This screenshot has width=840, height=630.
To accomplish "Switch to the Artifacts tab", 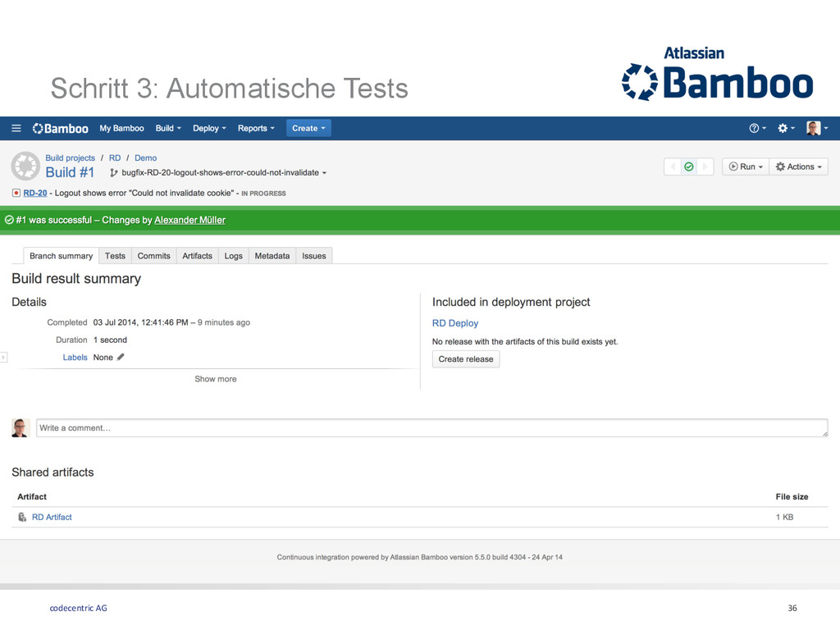I will click(197, 256).
